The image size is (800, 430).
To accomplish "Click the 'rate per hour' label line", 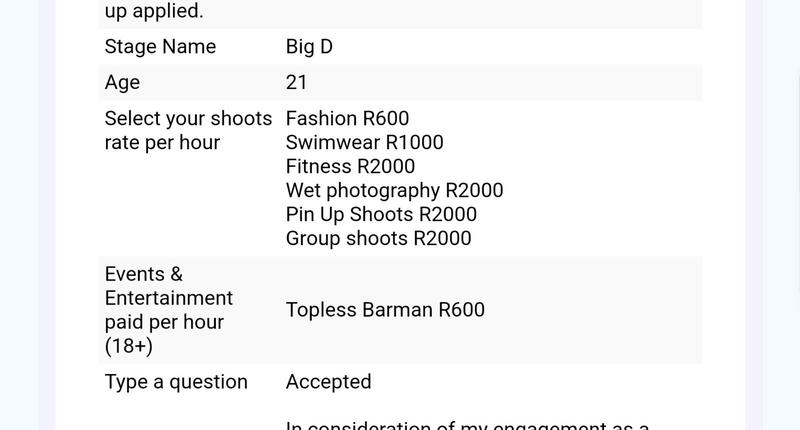I will (162, 142).
